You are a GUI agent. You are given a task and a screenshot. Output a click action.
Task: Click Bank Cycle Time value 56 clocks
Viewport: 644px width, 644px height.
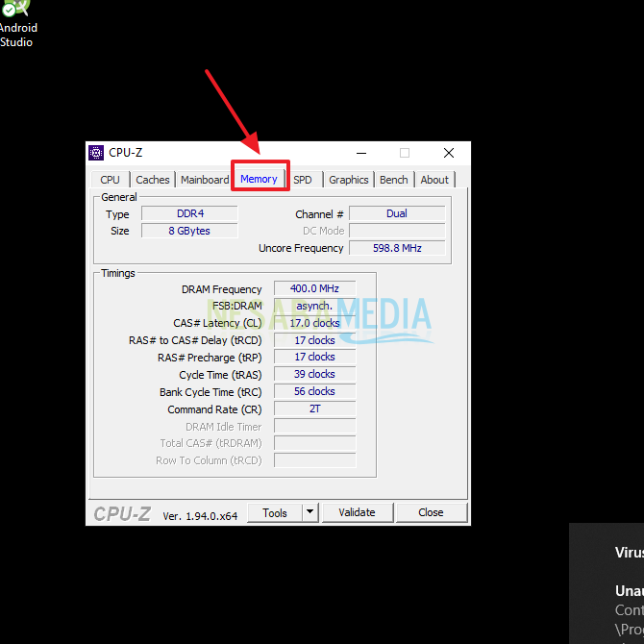[x=315, y=391]
